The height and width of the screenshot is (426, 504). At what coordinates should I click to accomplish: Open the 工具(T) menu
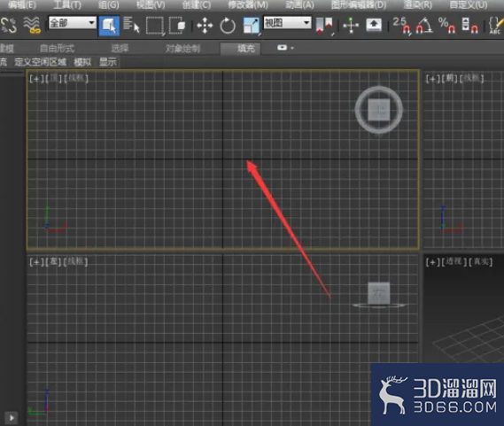click(x=66, y=4)
